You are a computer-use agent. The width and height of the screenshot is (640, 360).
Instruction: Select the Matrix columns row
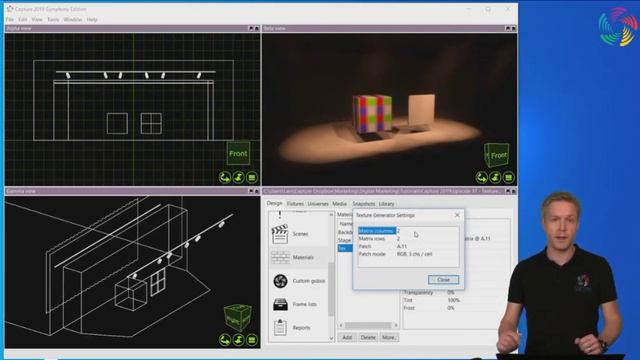408,231
